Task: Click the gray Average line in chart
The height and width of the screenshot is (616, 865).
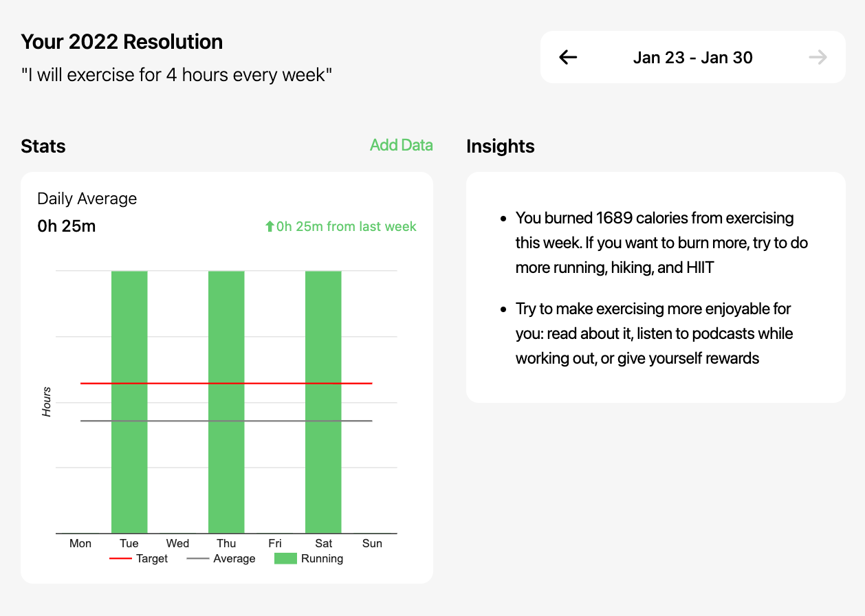Action: (179, 421)
